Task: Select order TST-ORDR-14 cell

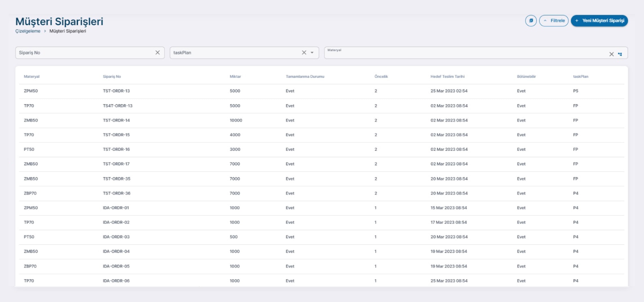Action: 116,120
